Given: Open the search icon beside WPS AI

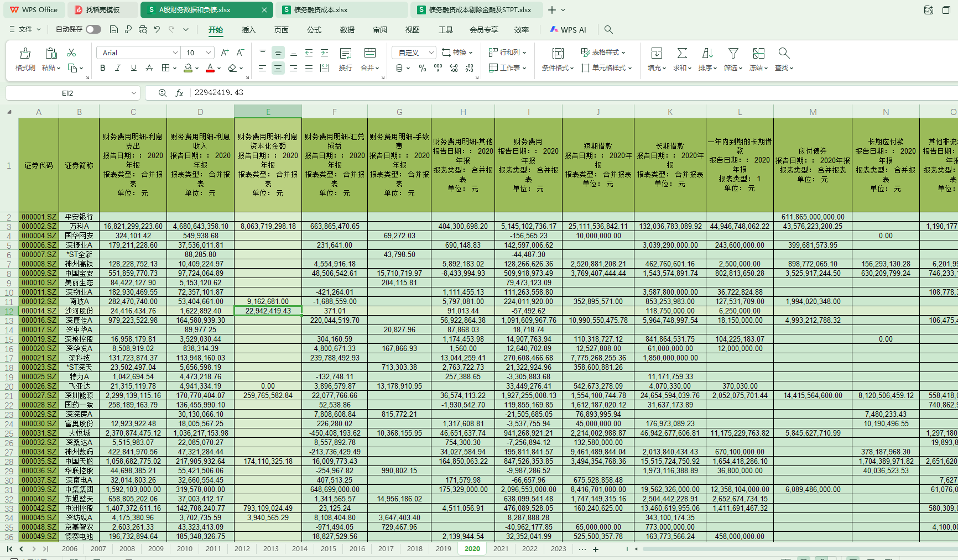Looking at the screenshot, I should (x=608, y=29).
